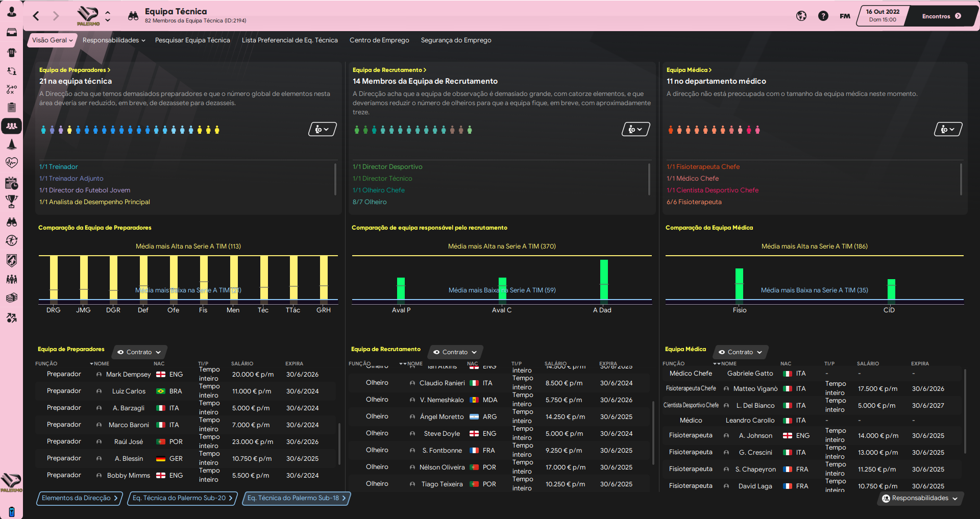Switch to Segurança do Emprego tab
980x519 pixels.
456,40
